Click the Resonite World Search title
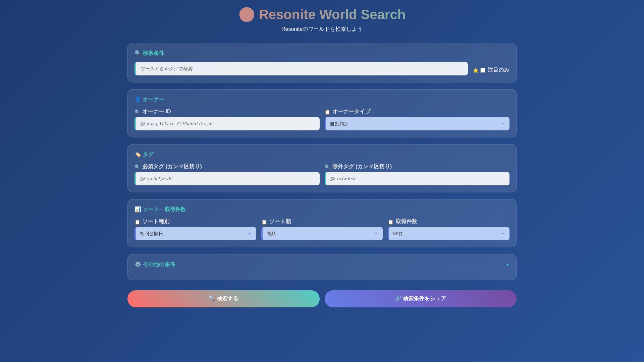 coord(332,15)
